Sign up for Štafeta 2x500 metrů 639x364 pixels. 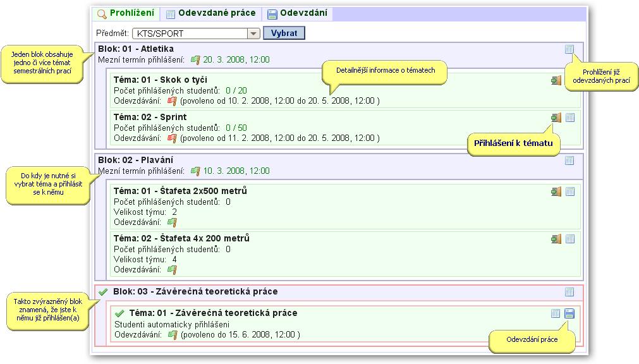[556, 191]
